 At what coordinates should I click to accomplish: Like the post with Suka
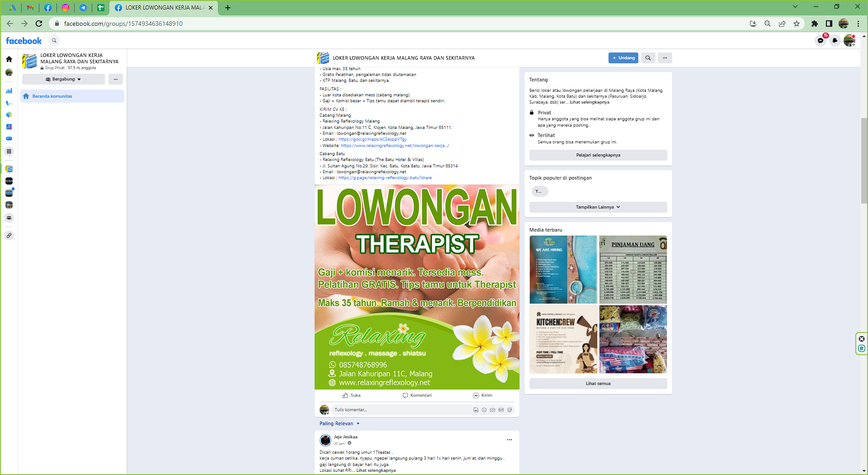(351, 395)
